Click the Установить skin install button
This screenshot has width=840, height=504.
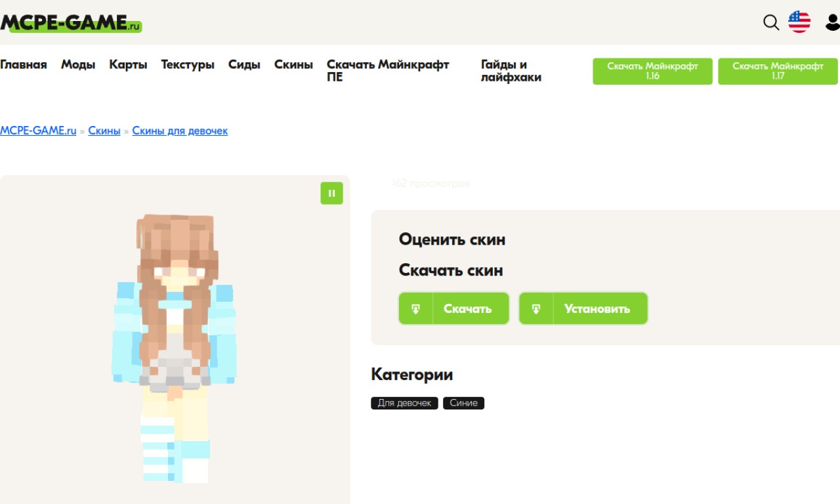click(583, 308)
